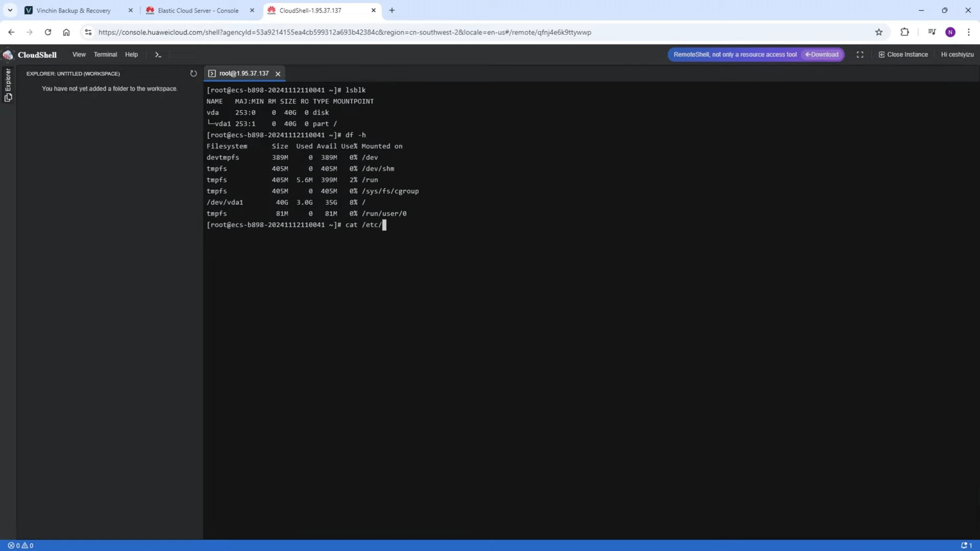Open the Explorer sidebar panel
Image resolution: width=980 pixels, height=551 pixels.
tap(8, 85)
